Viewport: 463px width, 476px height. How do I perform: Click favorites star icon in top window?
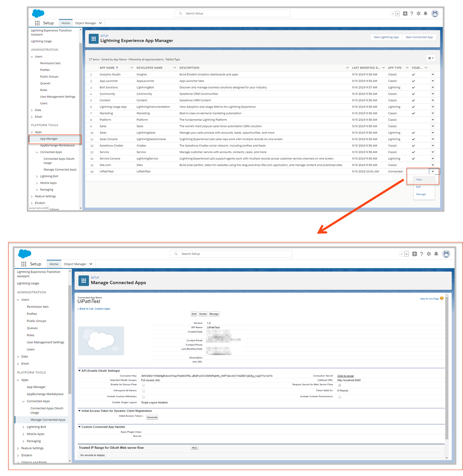point(393,14)
